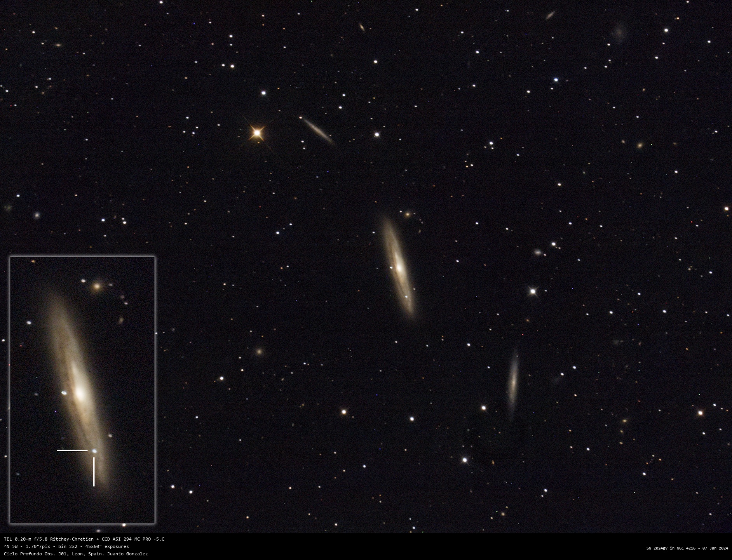Click the bluish star in the upper right
732x560 pixels.
pos(556,80)
